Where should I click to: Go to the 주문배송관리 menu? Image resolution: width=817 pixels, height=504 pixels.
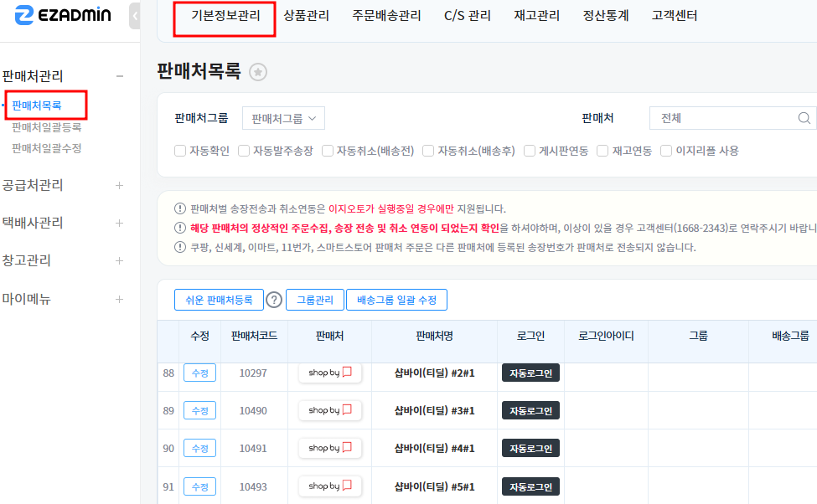tap(386, 15)
